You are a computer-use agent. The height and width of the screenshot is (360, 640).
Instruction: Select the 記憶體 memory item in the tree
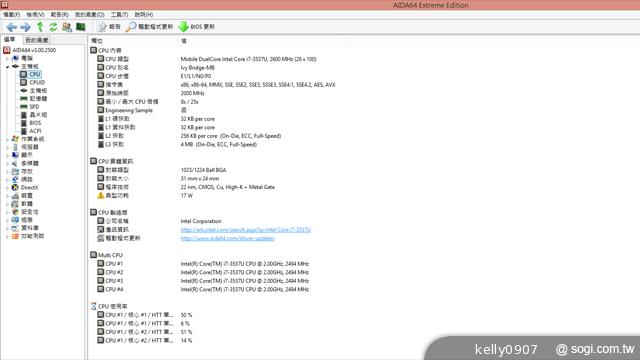(x=38, y=98)
